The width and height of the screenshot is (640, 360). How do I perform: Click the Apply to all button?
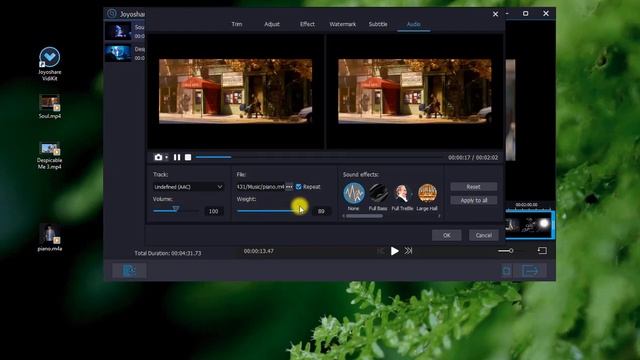tap(473, 200)
